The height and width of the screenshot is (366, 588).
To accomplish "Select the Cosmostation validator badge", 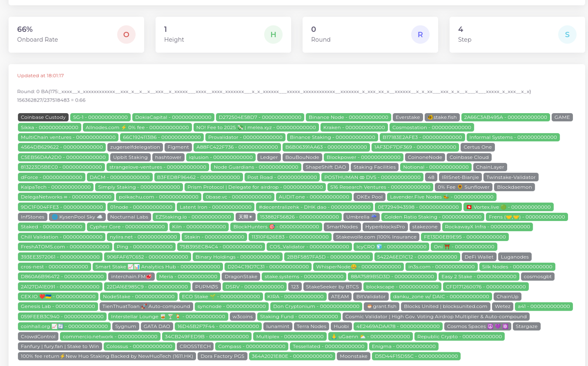I will (432, 127).
